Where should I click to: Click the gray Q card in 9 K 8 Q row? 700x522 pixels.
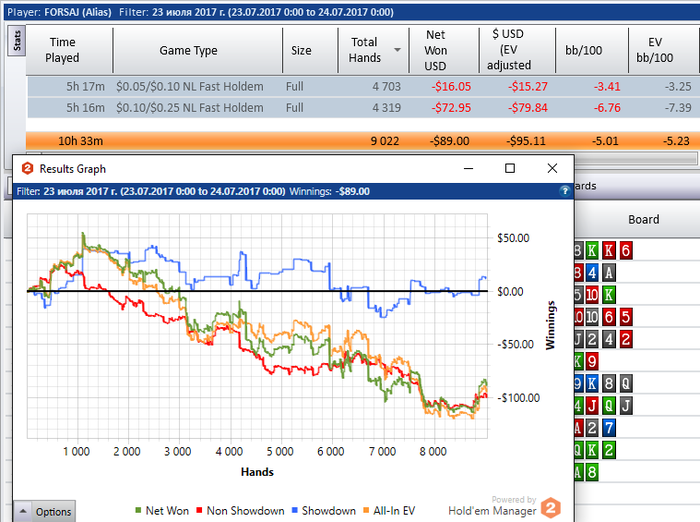tap(625, 384)
